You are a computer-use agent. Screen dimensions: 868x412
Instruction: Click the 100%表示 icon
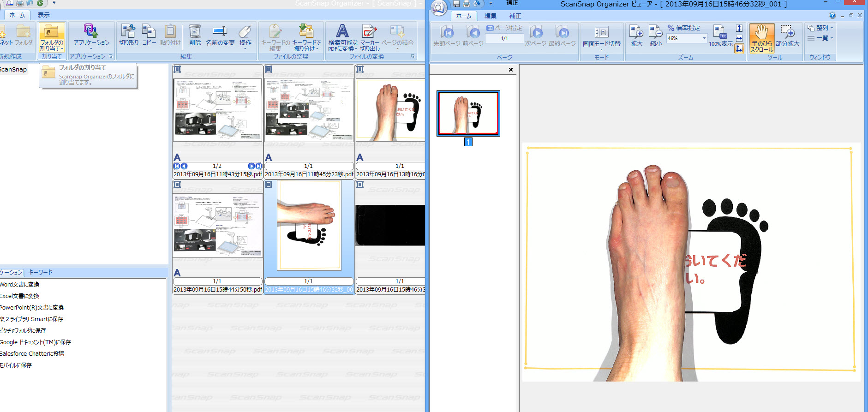(721, 36)
